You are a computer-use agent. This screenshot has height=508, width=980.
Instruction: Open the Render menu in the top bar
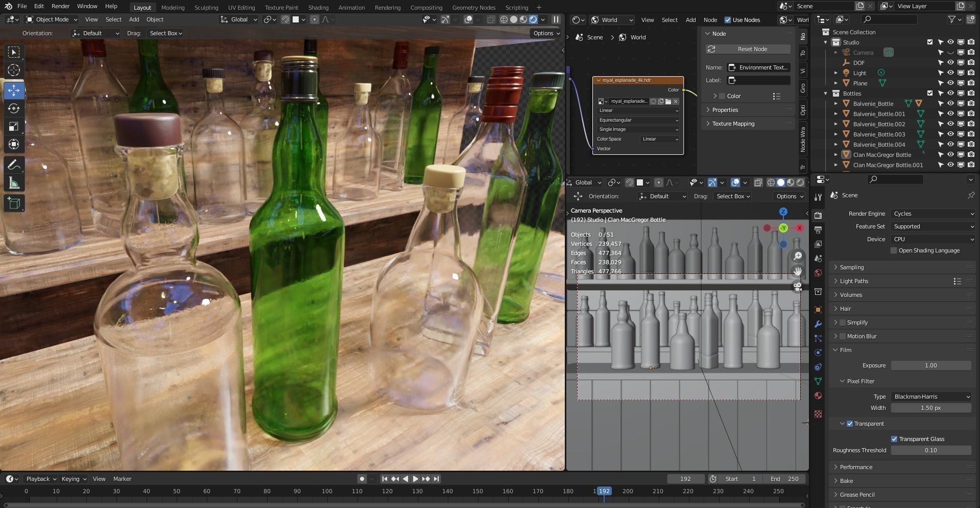60,7
